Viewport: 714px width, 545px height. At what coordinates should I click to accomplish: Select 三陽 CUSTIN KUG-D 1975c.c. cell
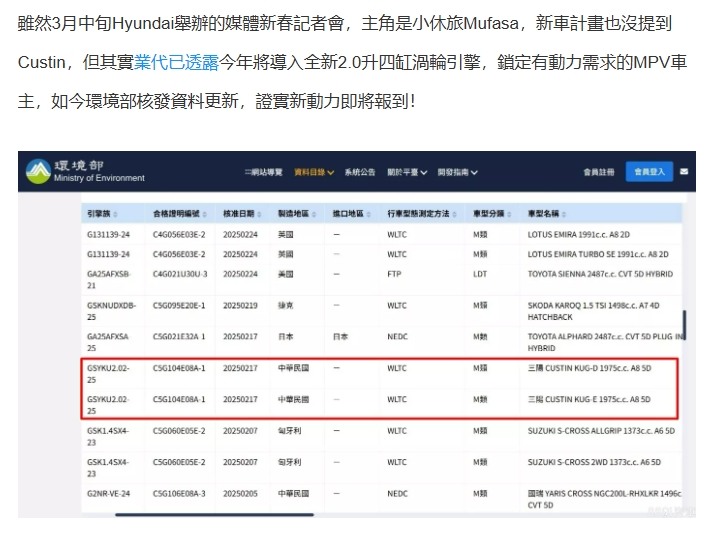click(x=589, y=368)
